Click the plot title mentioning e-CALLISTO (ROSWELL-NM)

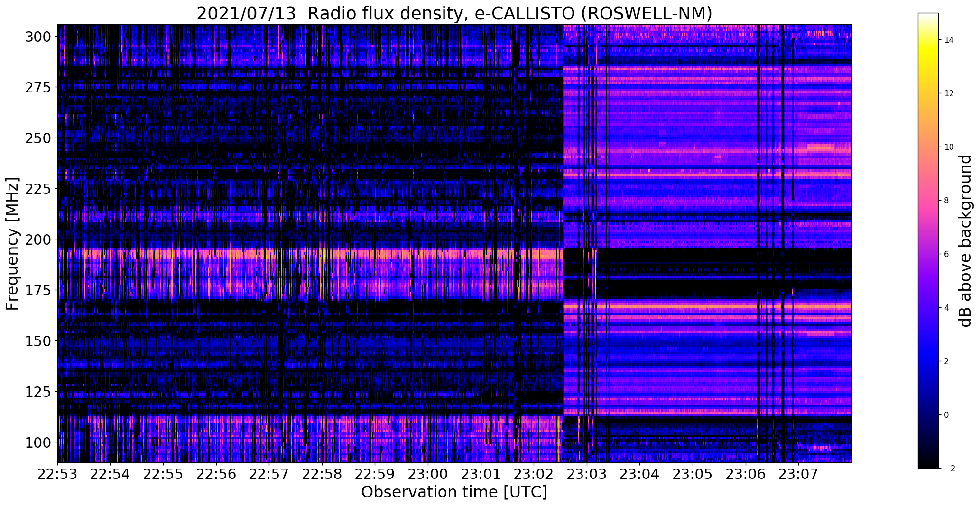(x=454, y=13)
